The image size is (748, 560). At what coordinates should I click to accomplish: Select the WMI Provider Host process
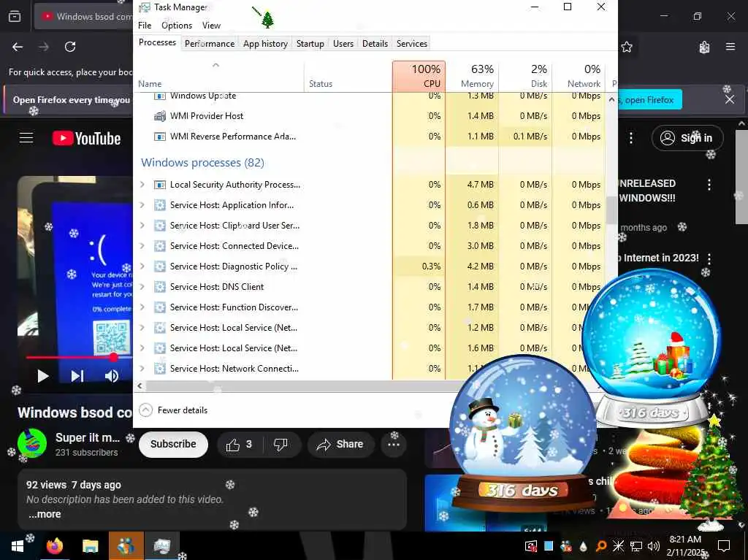pyautogui.click(x=370, y=116)
